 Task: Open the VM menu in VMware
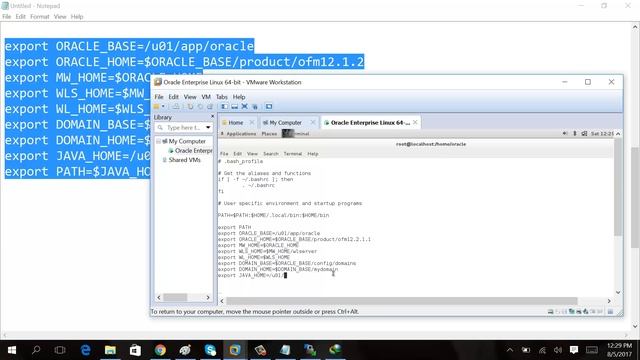click(x=206, y=97)
